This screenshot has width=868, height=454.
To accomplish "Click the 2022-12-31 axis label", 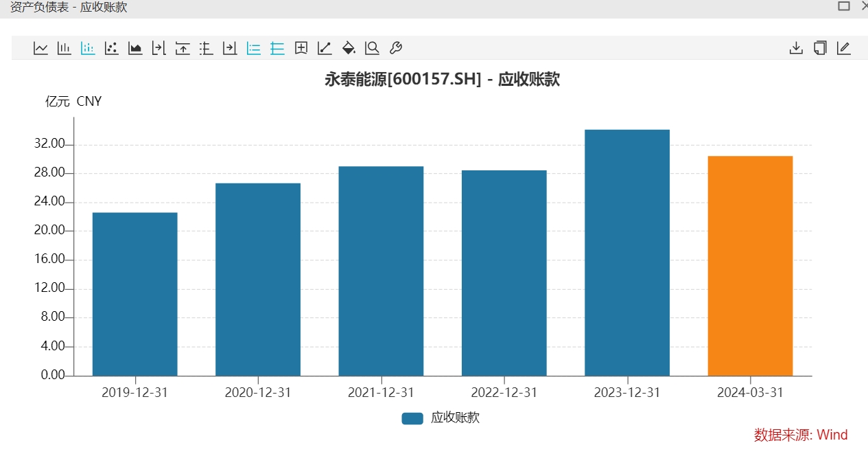I will (x=504, y=393).
